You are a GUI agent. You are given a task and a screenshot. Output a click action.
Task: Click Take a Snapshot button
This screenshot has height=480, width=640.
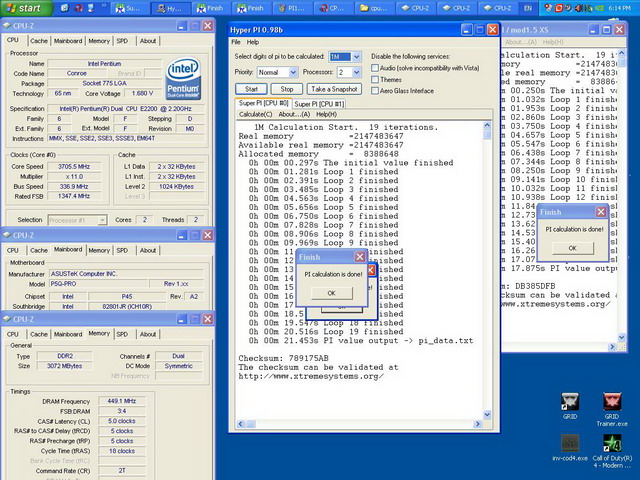(334, 89)
